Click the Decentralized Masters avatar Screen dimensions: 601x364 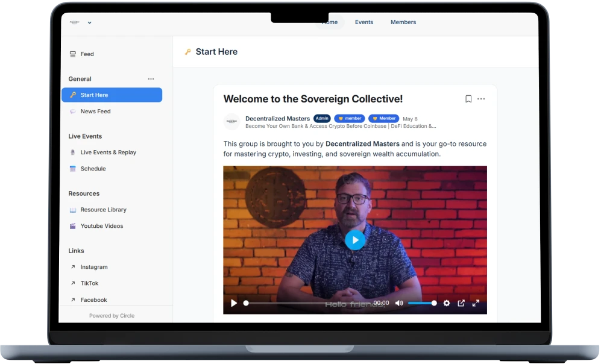coord(231,122)
